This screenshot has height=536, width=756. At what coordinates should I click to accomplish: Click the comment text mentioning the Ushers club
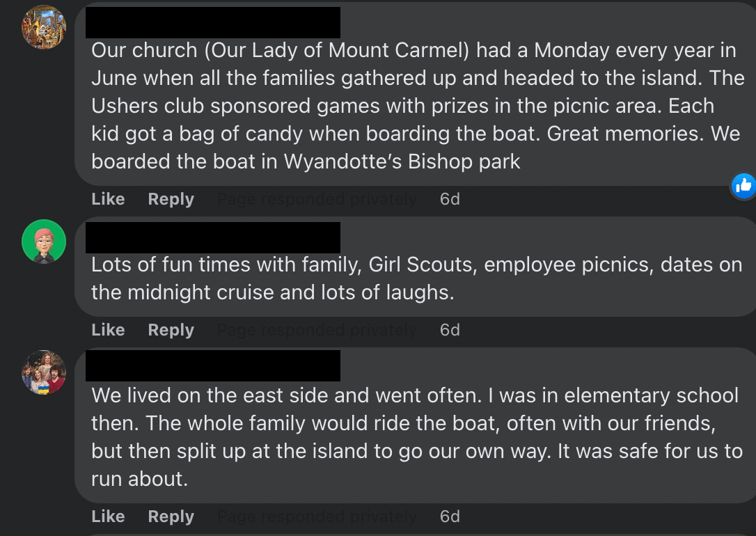click(x=402, y=106)
